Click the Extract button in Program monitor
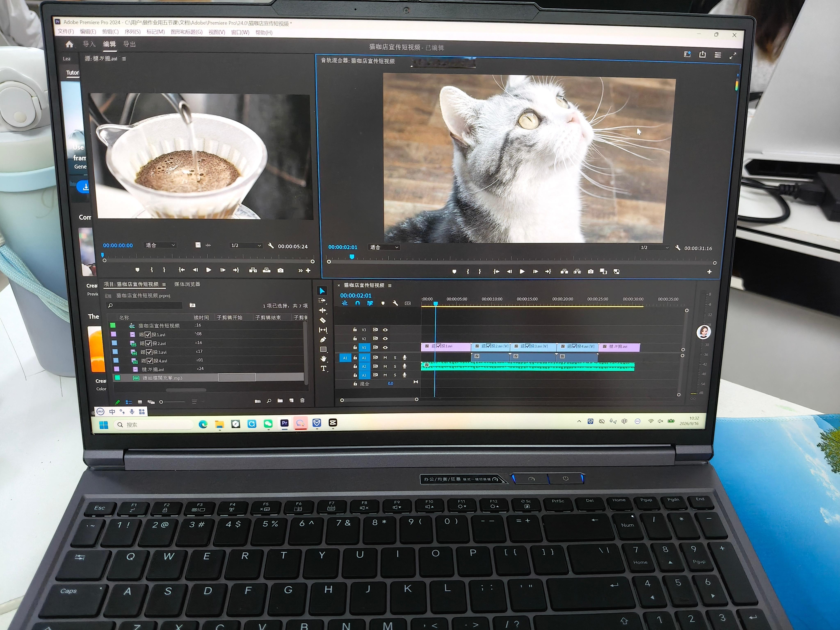Screen dimensions: 840x630 (x=577, y=271)
